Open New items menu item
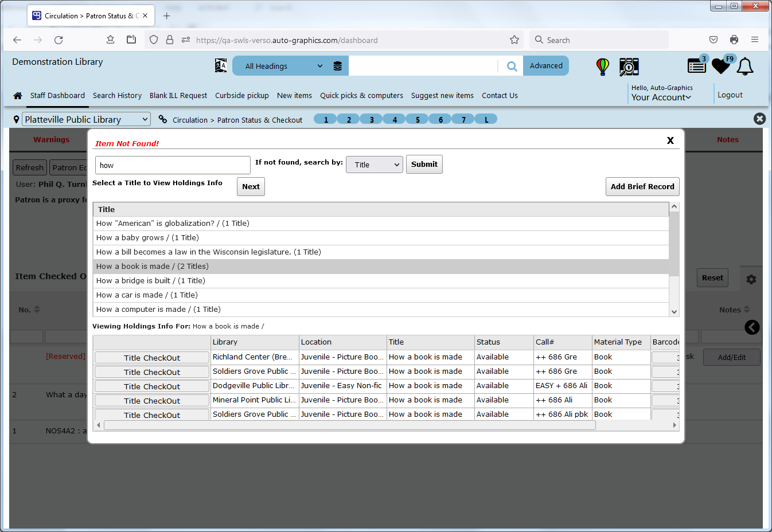This screenshot has width=772, height=532. coord(294,96)
